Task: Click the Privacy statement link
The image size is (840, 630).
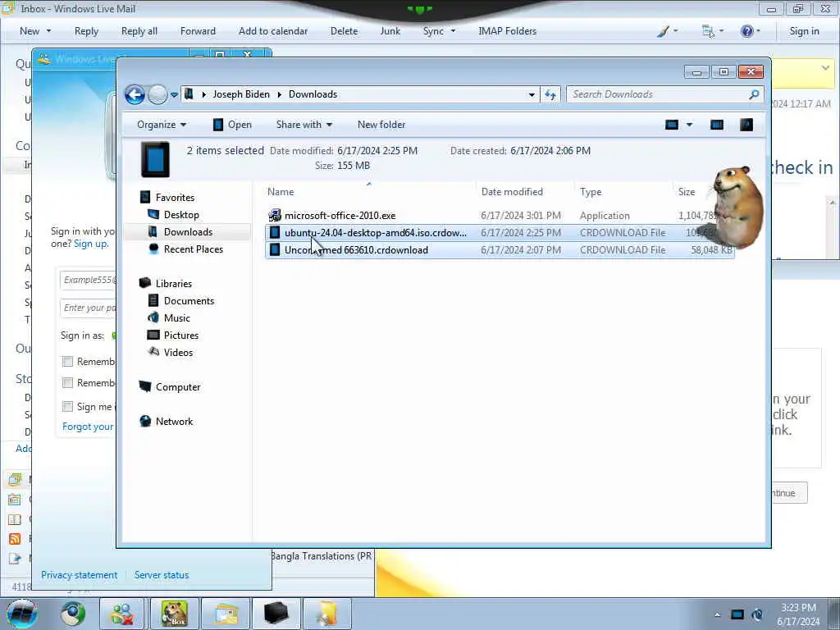Action: coord(80,575)
